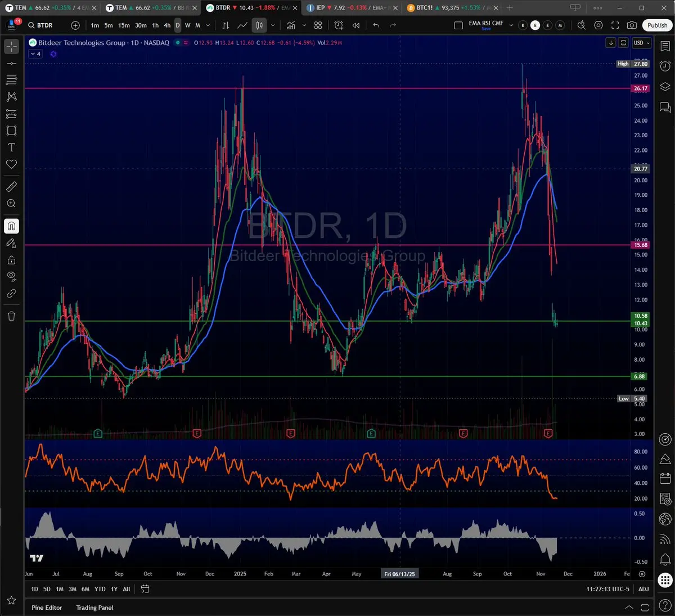Viewport: 675px width, 616px height.
Task: Open the Pine Editor tab
Action: pyautogui.click(x=47, y=608)
